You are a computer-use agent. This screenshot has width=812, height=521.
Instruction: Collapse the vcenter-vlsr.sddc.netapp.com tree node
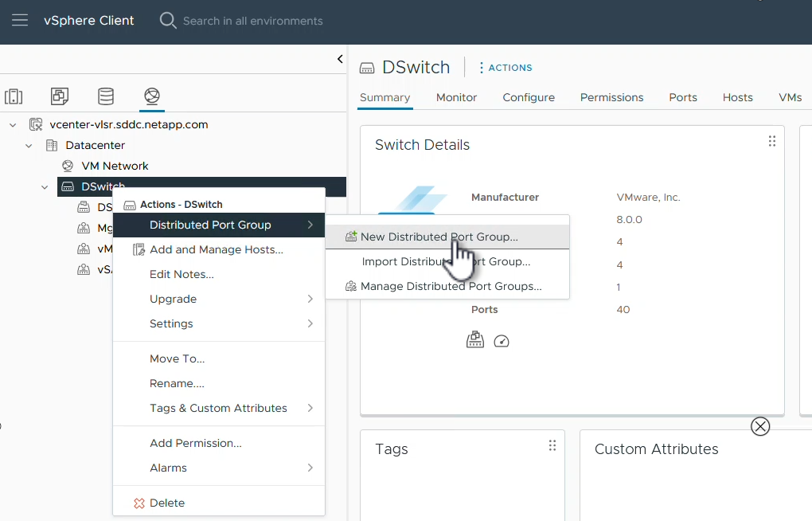(13, 125)
